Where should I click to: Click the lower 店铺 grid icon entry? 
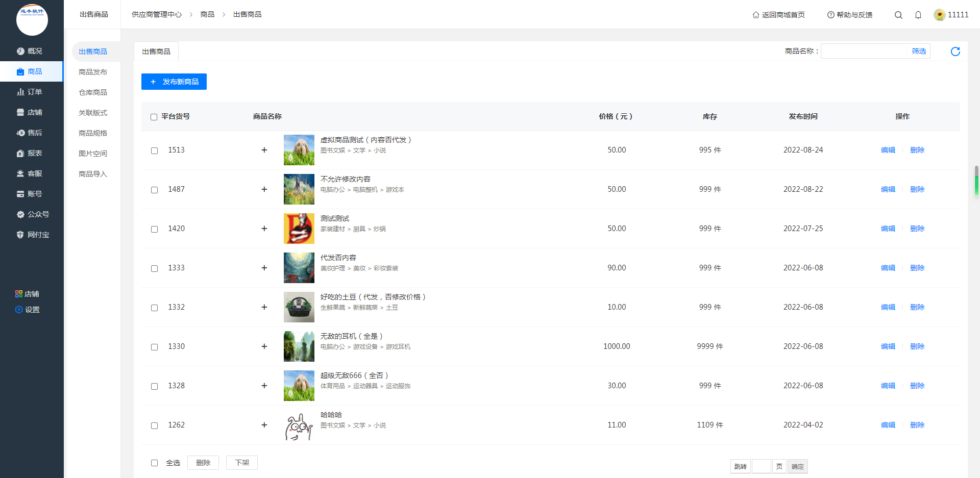coord(27,294)
